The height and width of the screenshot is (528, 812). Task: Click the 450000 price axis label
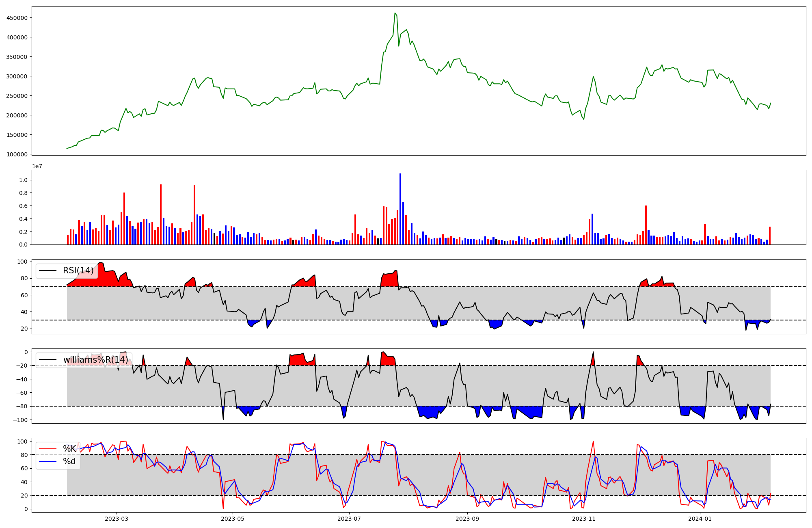[x=17, y=18]
